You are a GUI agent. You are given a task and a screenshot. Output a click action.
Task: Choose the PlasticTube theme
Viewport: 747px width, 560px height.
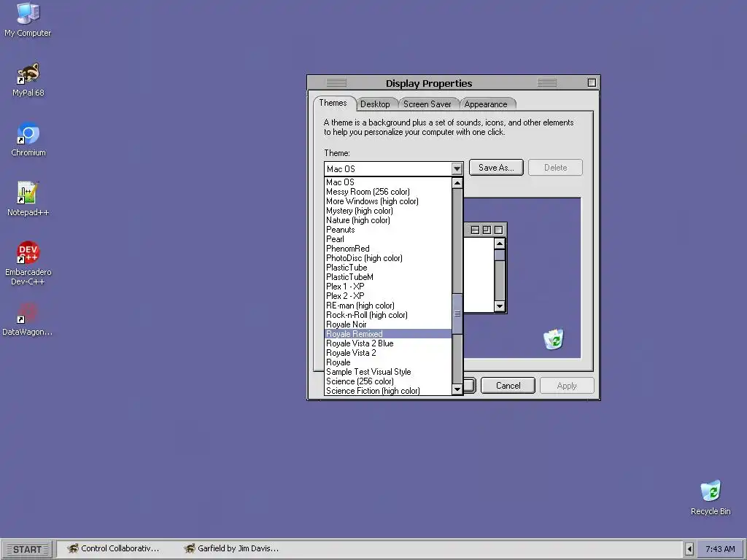388,268
